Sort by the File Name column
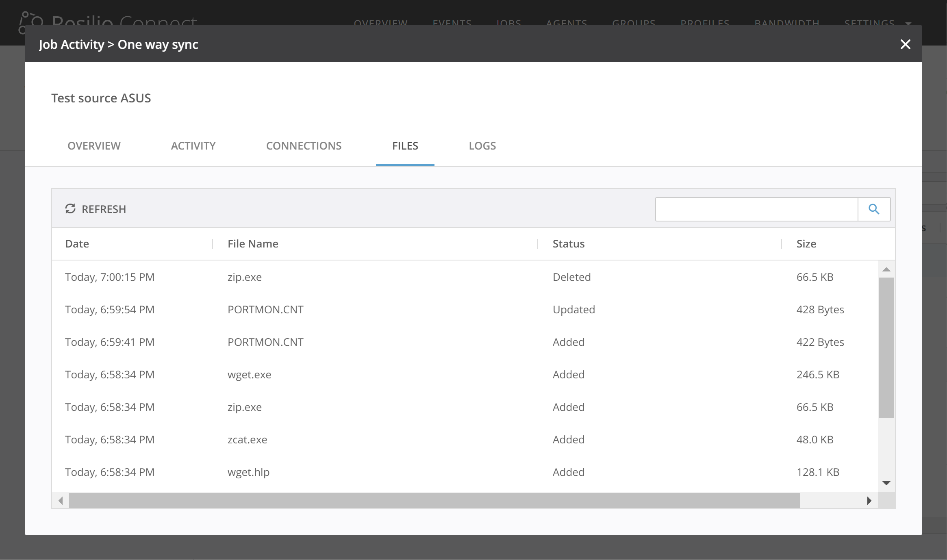The height and width of the screenshot is (560, 947). (253, 244)
